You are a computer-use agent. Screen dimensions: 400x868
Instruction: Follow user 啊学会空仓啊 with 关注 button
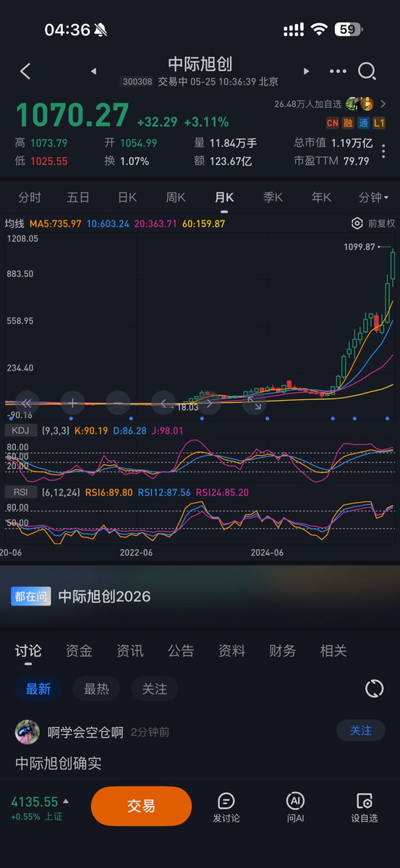coord(360,731)
